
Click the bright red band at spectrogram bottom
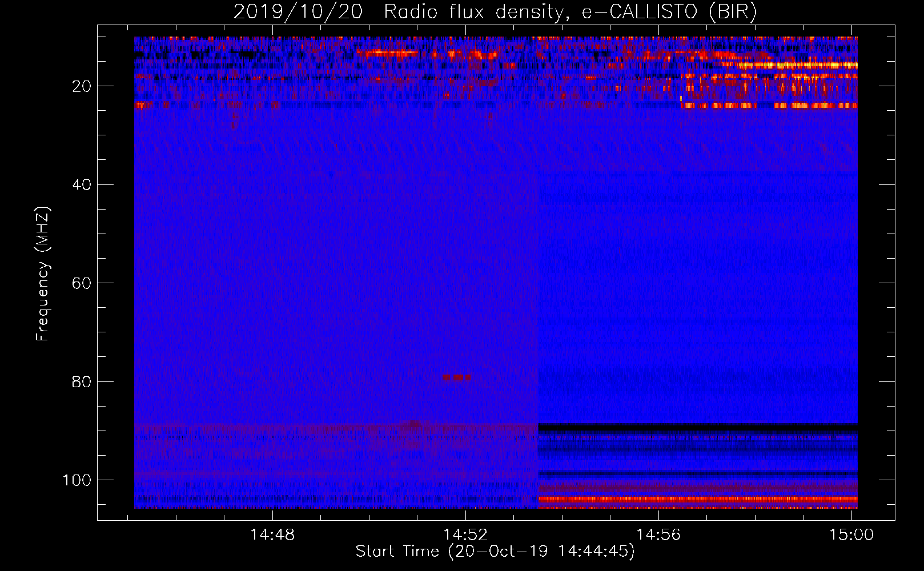click(698, 499)
